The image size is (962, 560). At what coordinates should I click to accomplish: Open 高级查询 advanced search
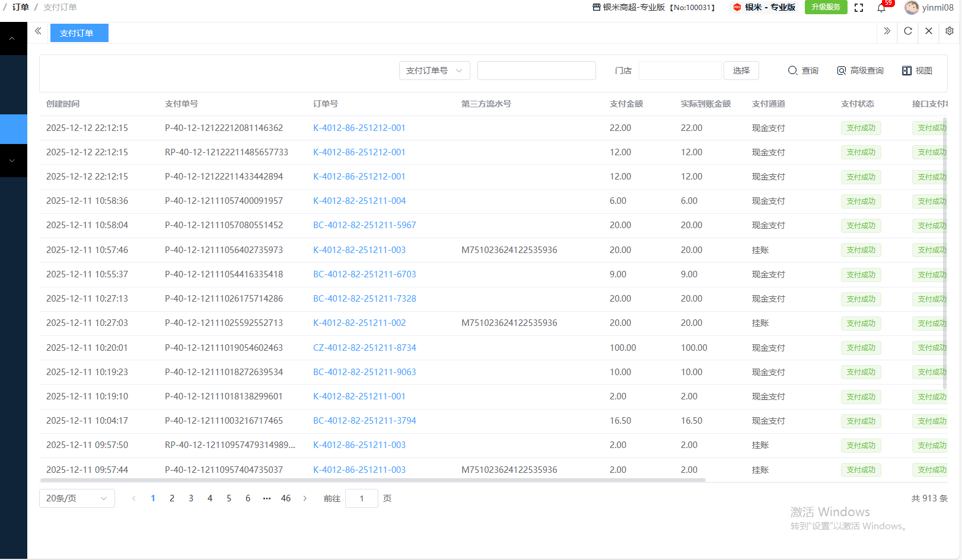click(x=860, y=71)
